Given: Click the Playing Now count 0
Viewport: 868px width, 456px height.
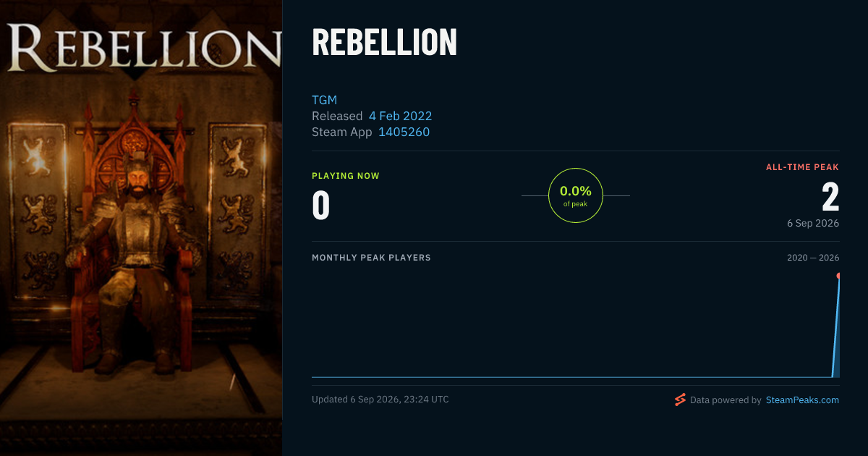Looking at the screenshot, I should tap(321, 206).
